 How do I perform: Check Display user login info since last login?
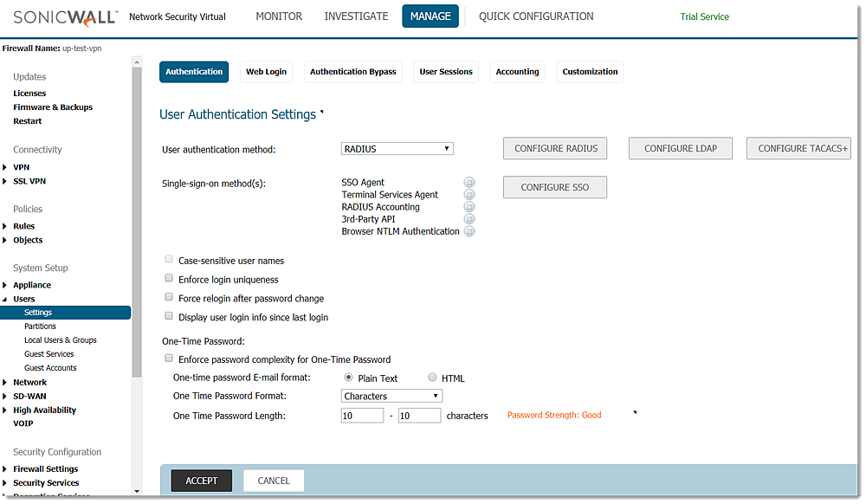tap(169, 317)
